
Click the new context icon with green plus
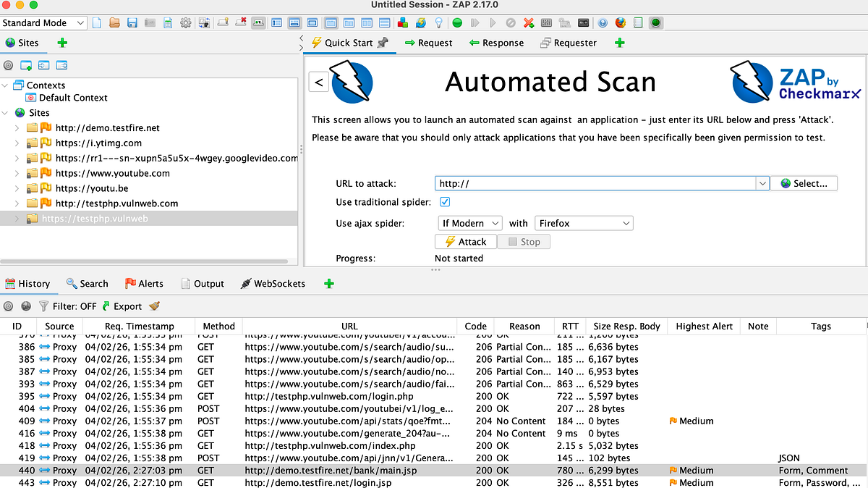26,65
